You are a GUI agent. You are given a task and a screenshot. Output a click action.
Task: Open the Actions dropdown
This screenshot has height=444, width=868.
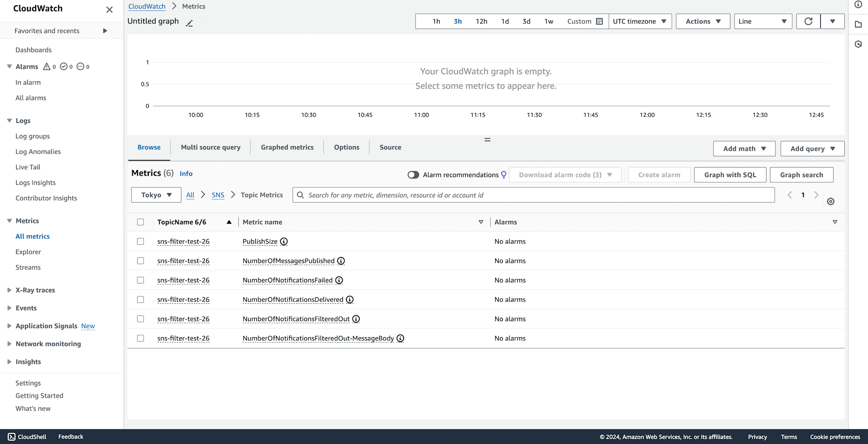pos(703,21)
